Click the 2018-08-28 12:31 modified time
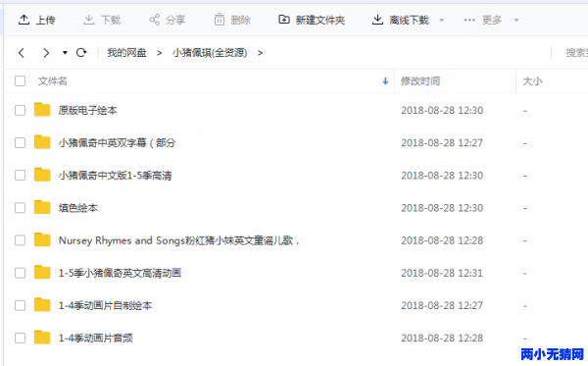Viewport: 588px width, 366px height. coord(442,273)
